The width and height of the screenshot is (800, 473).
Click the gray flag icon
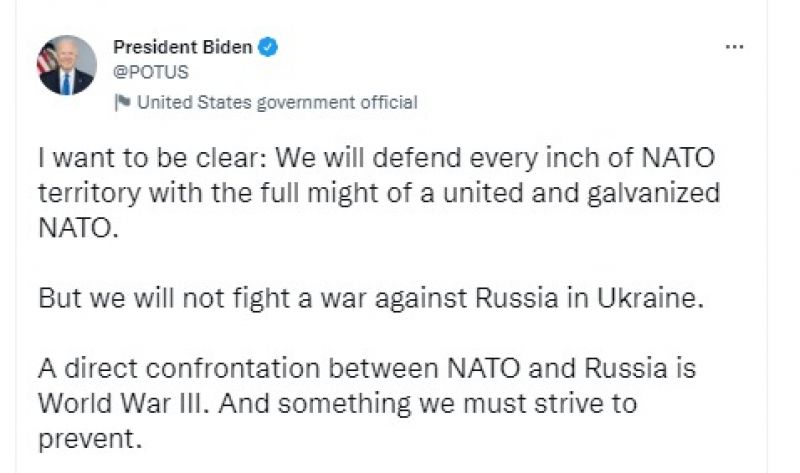coord(122,102)
